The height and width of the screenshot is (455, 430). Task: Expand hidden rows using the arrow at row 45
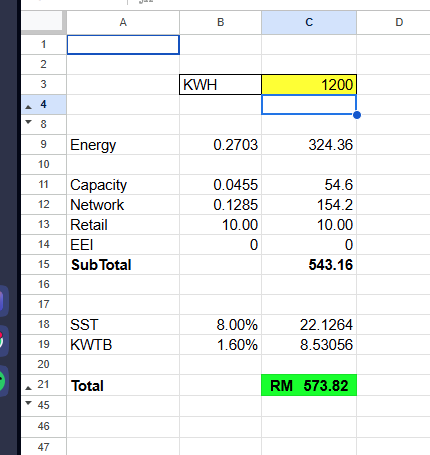(x=29, y=403)
